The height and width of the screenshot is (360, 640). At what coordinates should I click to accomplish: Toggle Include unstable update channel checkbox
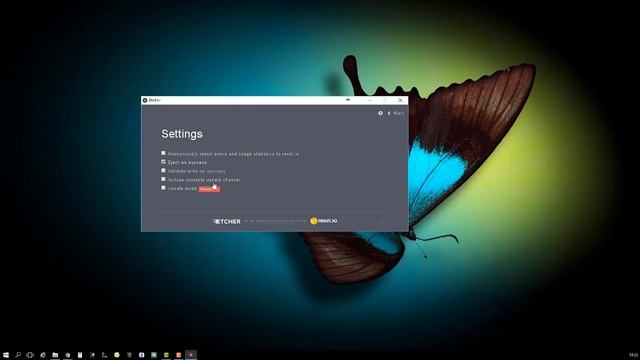pos(163,179)
